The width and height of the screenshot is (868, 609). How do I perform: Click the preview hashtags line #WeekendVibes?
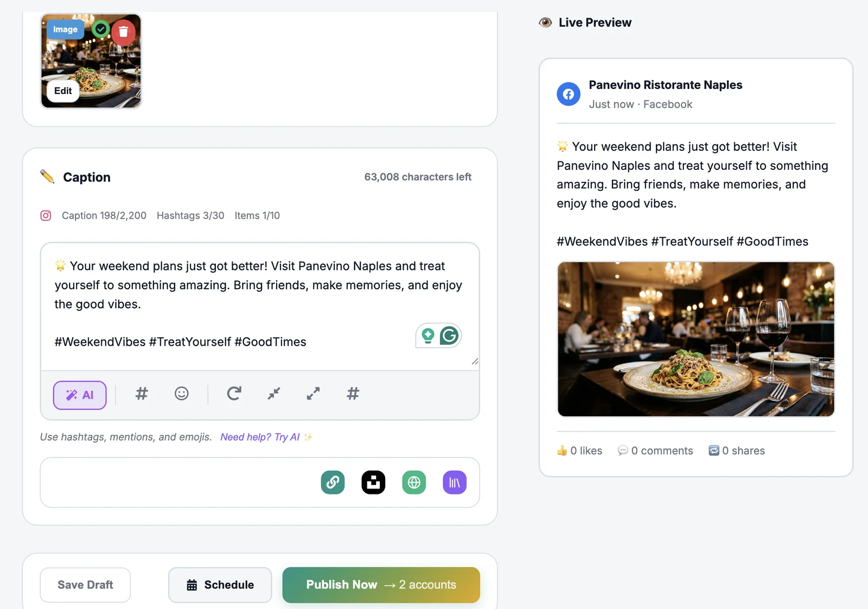[x=682, y=242]
